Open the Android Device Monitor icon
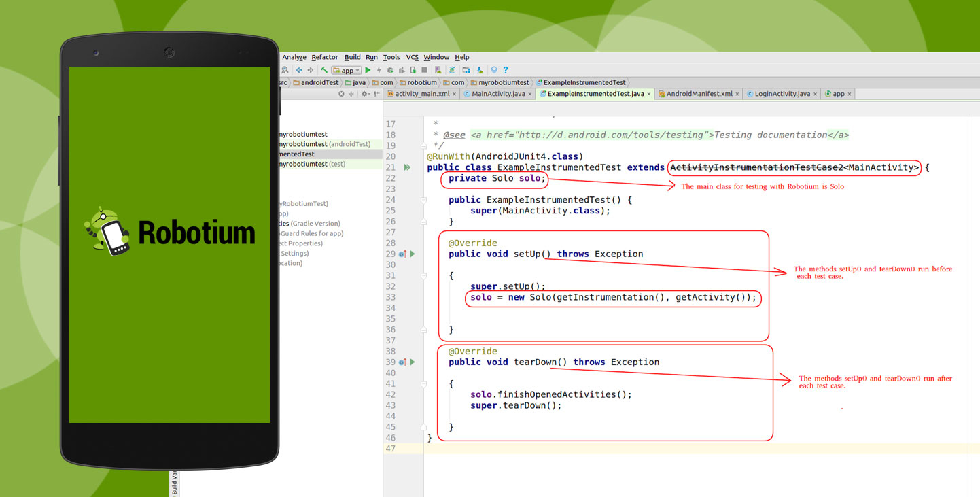980x497 pixels. tap(494, 70)
